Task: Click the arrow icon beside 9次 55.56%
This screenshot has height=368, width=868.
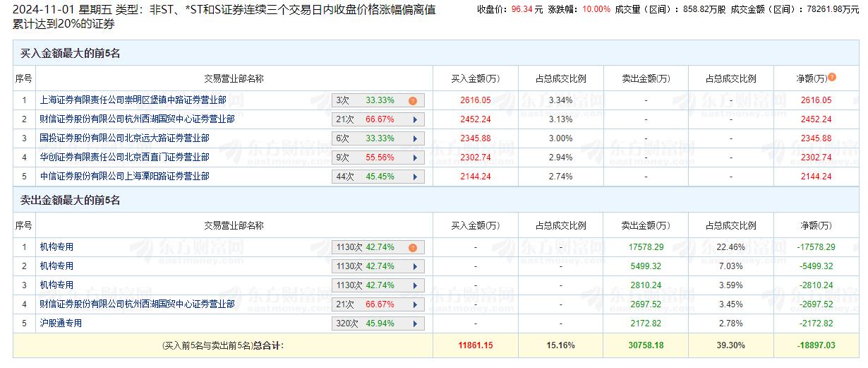Action: point(415,158)
